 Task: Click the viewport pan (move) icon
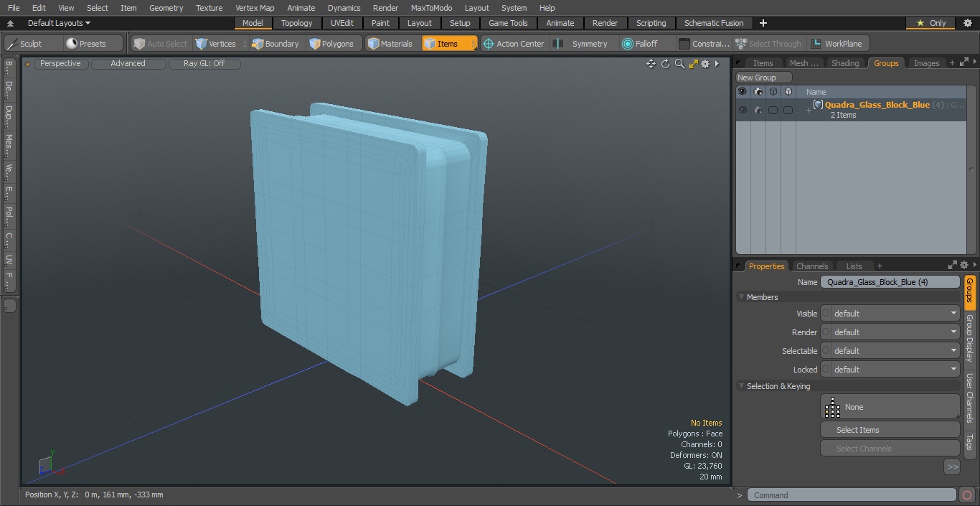651,64
